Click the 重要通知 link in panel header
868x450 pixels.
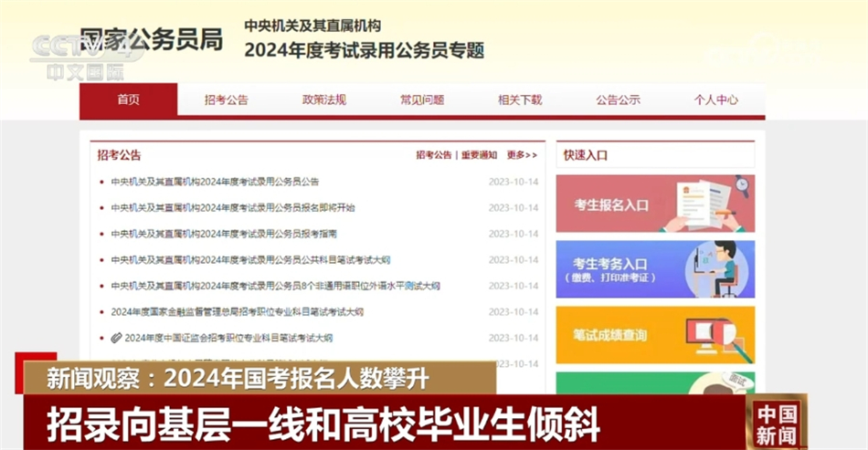(480, 155)
